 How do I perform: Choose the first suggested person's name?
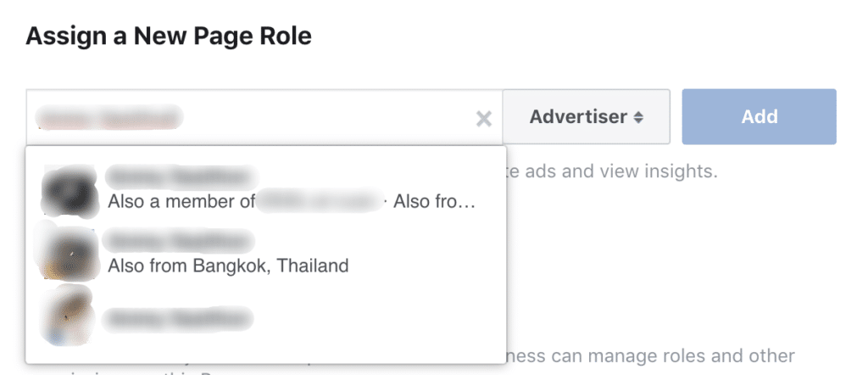(x=180, y=177)
